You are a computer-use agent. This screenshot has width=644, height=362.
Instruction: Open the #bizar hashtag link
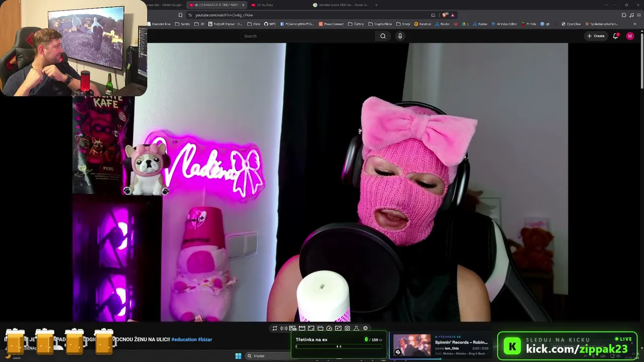pyautogui.click(x=205, y=339)
